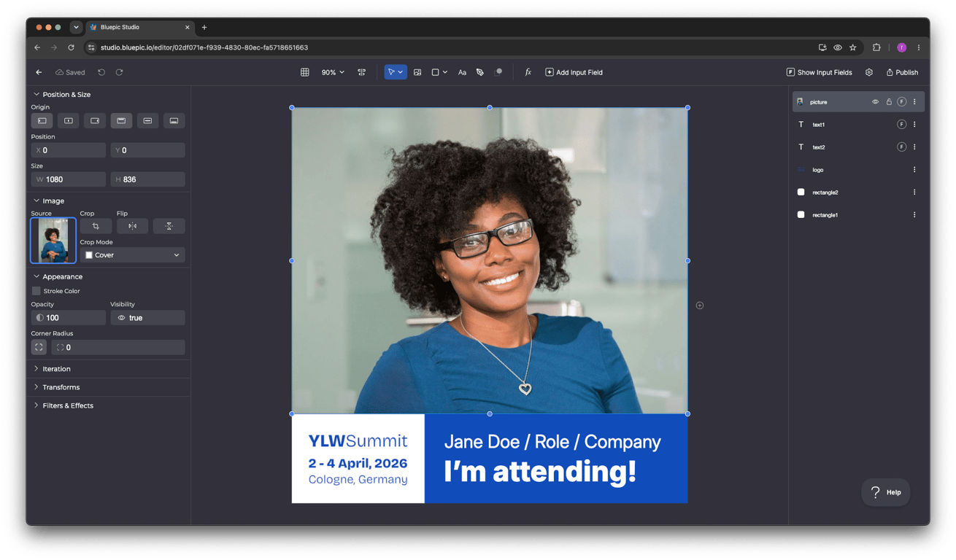This screenshot has height=560, width=956.
Task: Open the Crop Mode Cover dropdown
Action: [x=132, y=255]
